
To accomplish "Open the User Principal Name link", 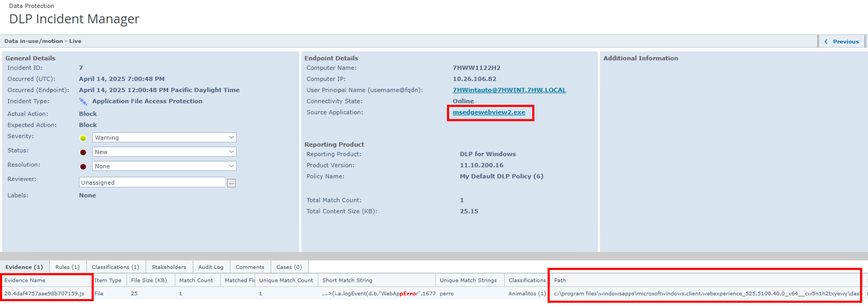I will click(509, 90).
